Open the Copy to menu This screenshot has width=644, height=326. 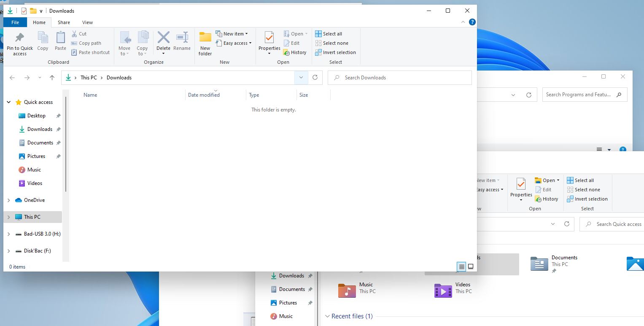pos(143,43)
